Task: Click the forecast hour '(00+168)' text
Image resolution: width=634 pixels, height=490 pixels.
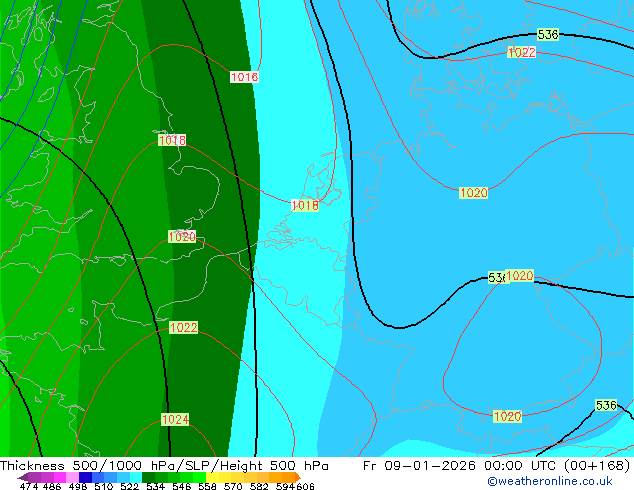Action: click(597, 466)
